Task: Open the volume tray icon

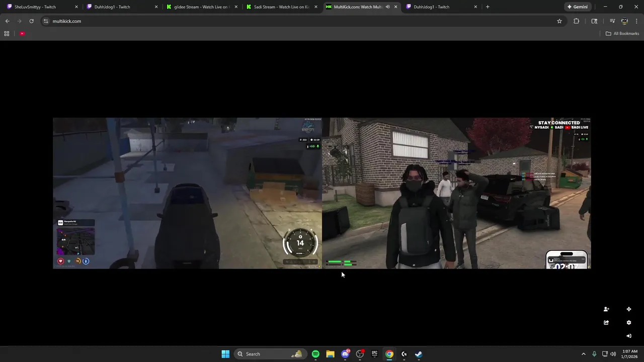Action: point(613,354)
